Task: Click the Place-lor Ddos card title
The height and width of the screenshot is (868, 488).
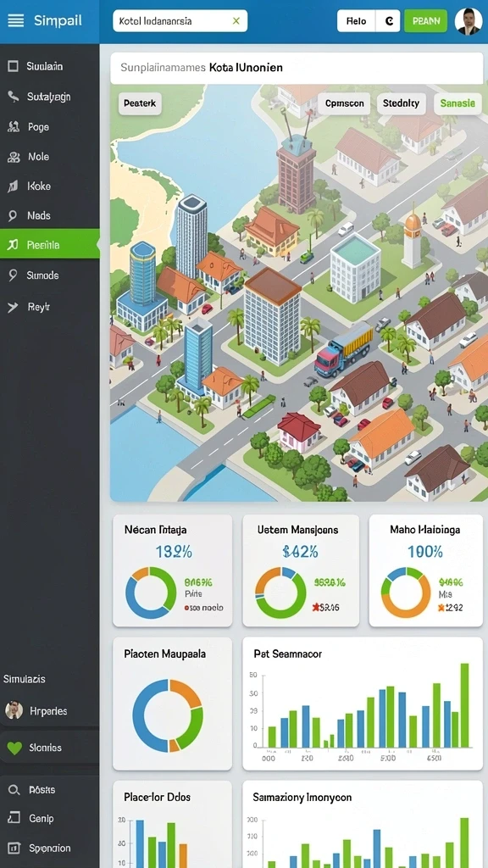Action: (x=157, y=797)
